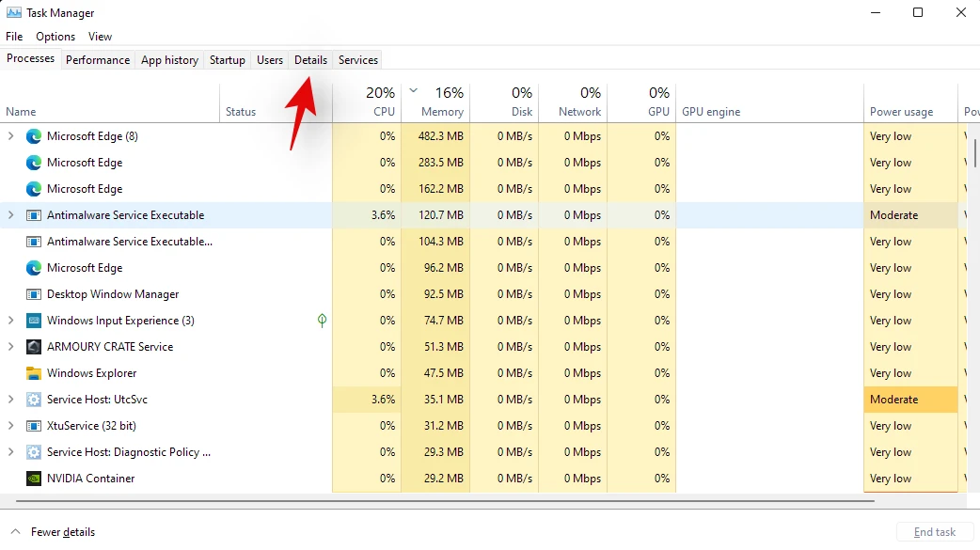This screenshot has width=980, height=550.
Task: Open the Performance tab
Action: (98, 60)
